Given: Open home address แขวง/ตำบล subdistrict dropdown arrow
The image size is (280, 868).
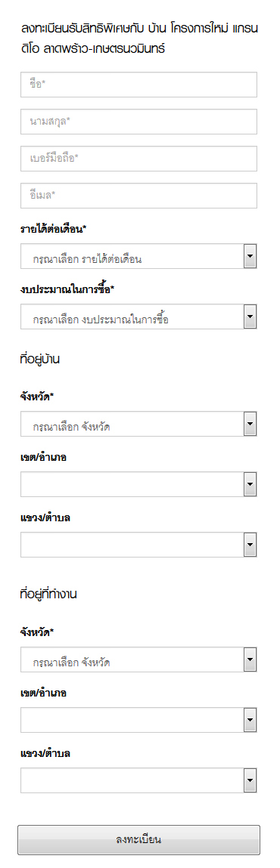Looking at the screenshot, I should click(x=250, y=545).
